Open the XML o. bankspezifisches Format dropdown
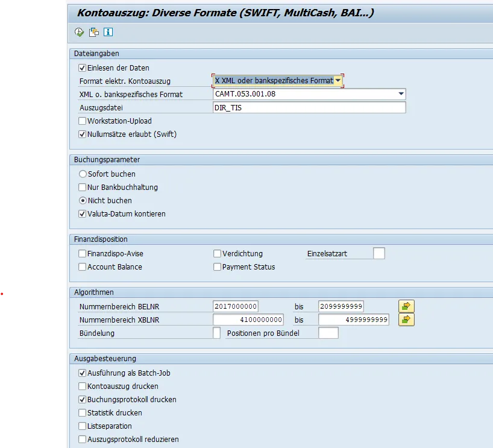Image resolution: width=493 pixels, height=448 pixels. click(401, 94)
